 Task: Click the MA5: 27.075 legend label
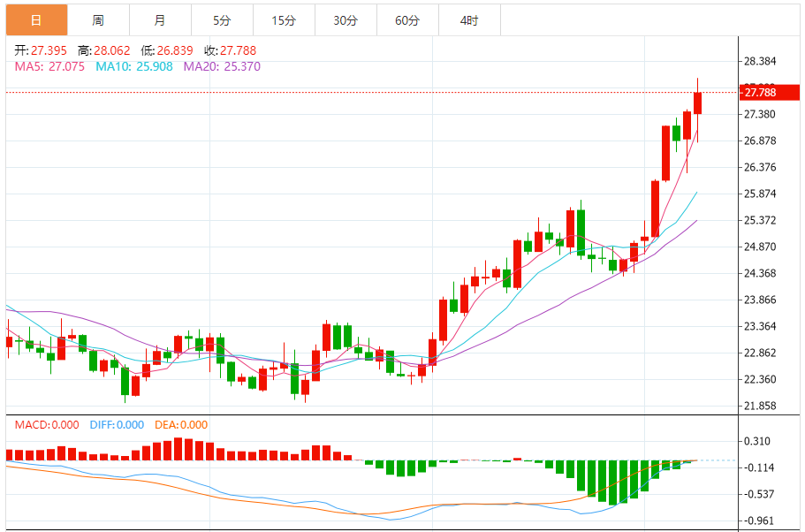[x=49, y=67]
